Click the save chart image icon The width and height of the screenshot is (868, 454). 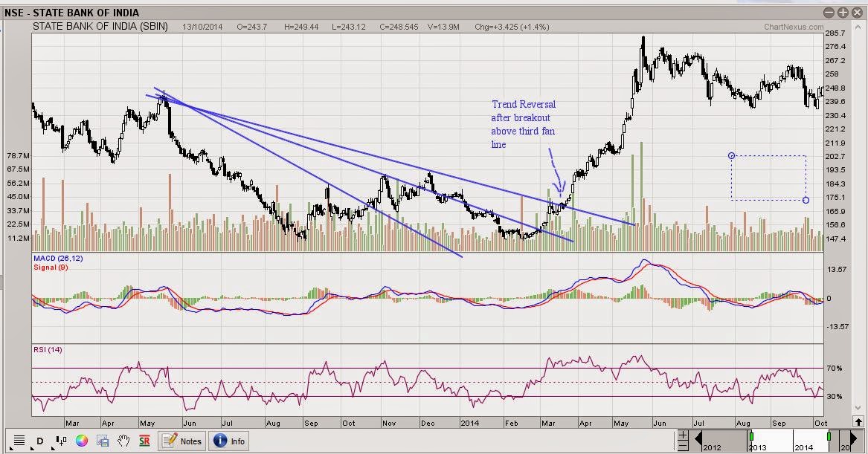tap(103, 441)
